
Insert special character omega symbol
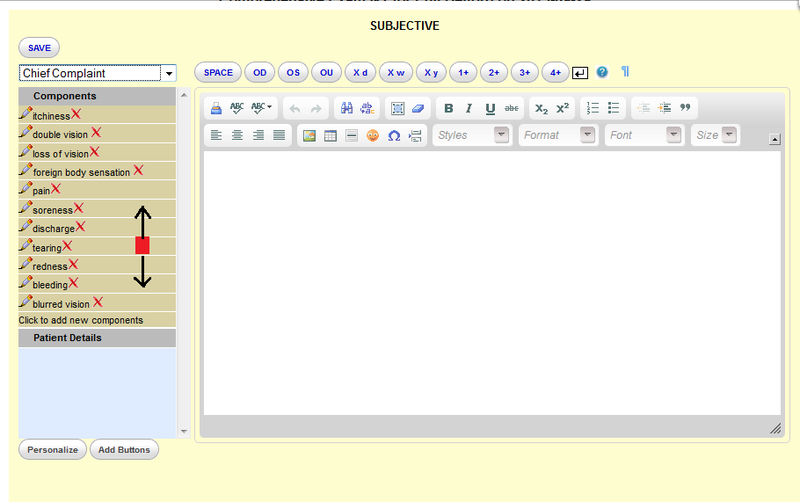(394, 135)
